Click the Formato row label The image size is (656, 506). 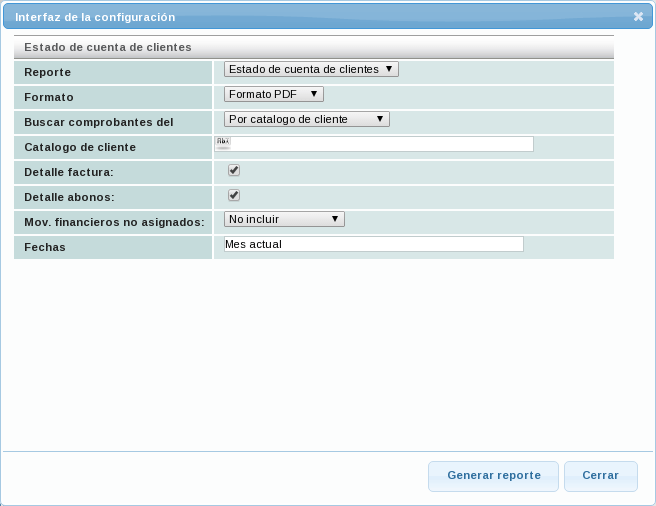pyautogui.click(x=49, y=98)
